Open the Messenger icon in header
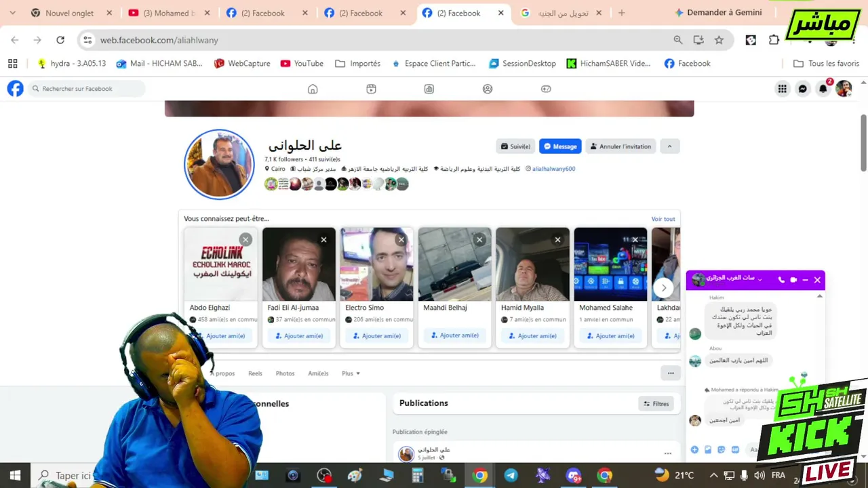This screenshot has height=488, width=868. point(803,89)
